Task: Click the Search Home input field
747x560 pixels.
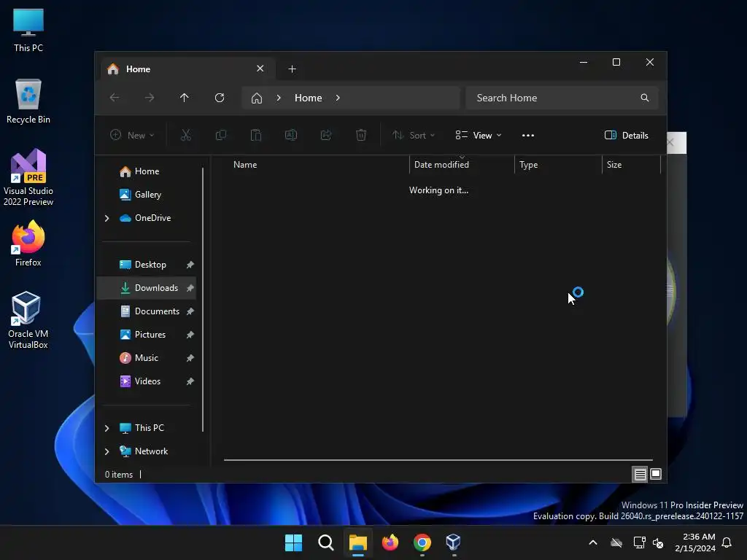Action: [x=562, y=98]
